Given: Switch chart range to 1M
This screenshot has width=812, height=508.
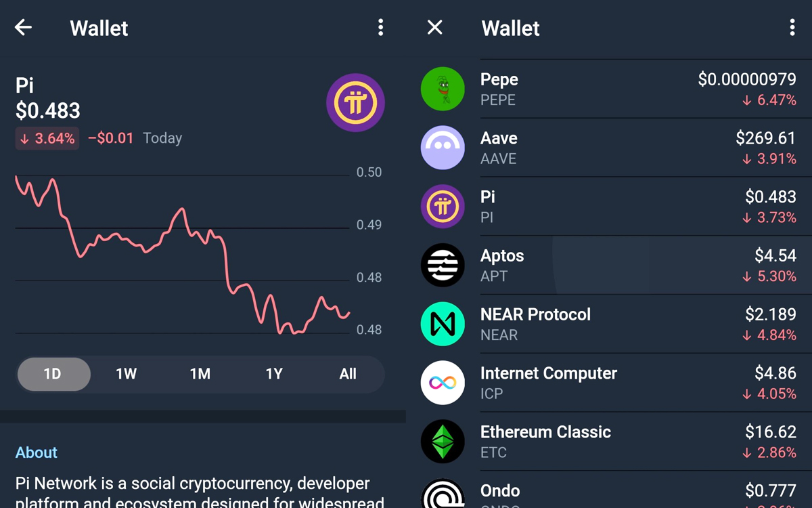Looking at the screenshot, I should 200,374.
